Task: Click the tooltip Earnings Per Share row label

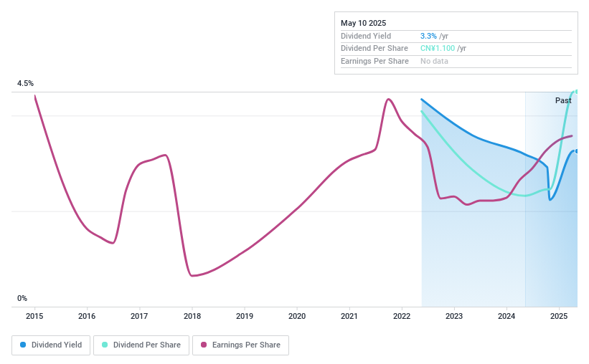Action: click(x=374, y=61)
